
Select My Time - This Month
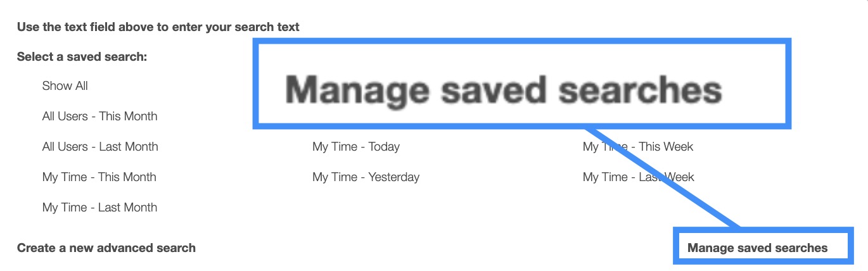[99, 177]
